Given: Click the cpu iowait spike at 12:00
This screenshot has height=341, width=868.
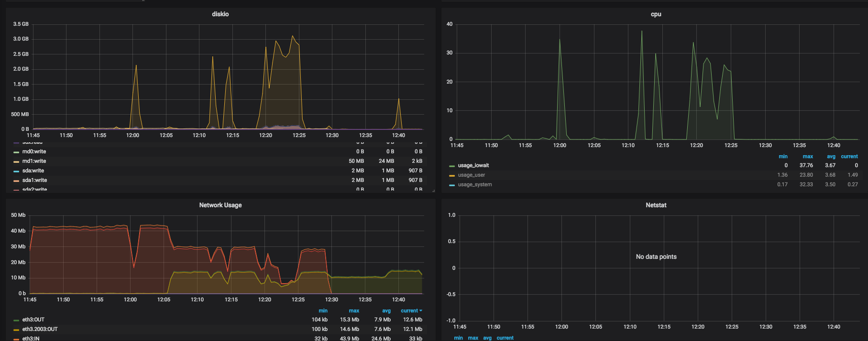Looking at the screenshot, I should point(560,40).
